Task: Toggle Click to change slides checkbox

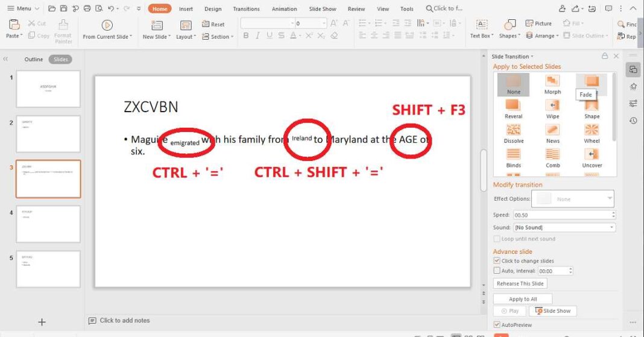Action: click(x=497, y=260)
